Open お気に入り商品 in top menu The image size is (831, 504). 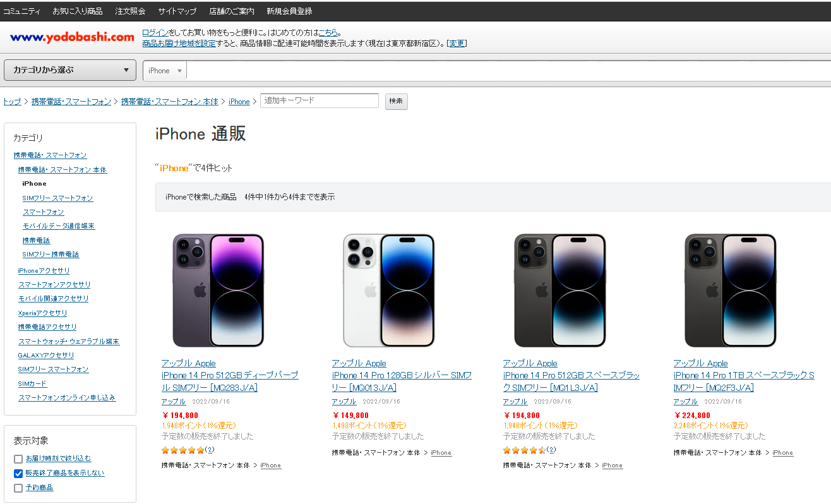pyautogui.click(x=78, y=11)
